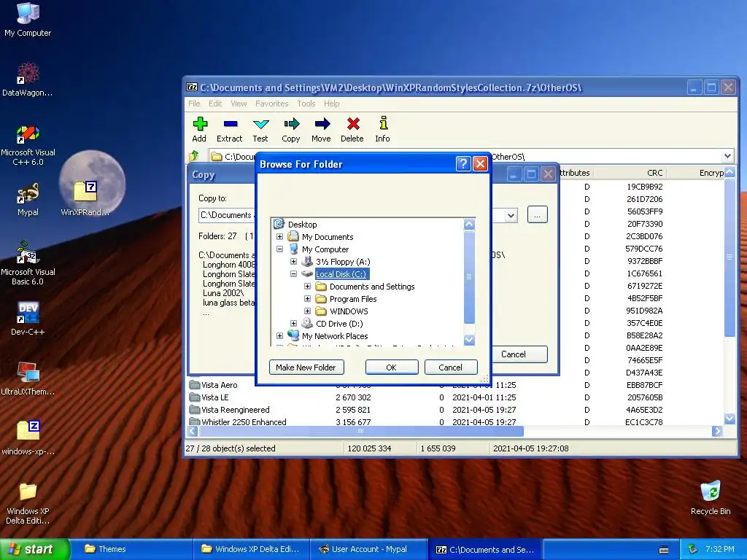Click Make New Folder button
The width and height of the screenshot is (747, 560).
point(306,367)
